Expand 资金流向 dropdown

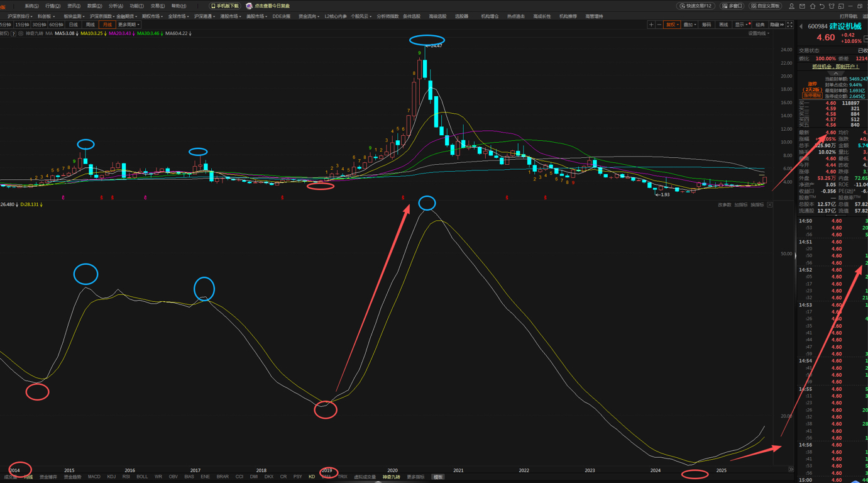(309, 16)
